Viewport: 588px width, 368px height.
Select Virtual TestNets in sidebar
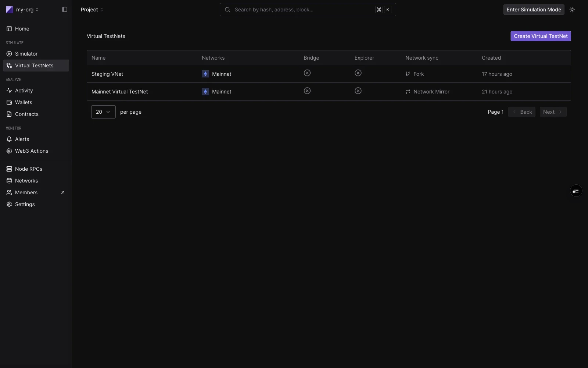36,66
